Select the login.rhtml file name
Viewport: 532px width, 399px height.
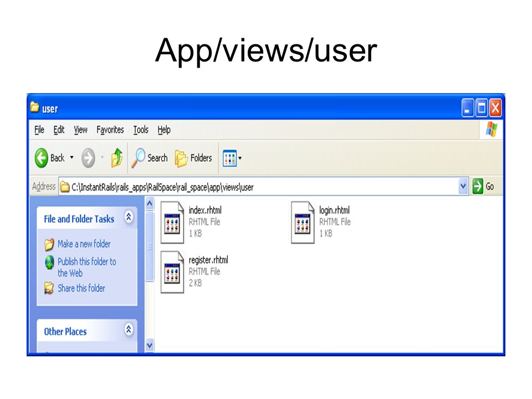click(334, 211)
